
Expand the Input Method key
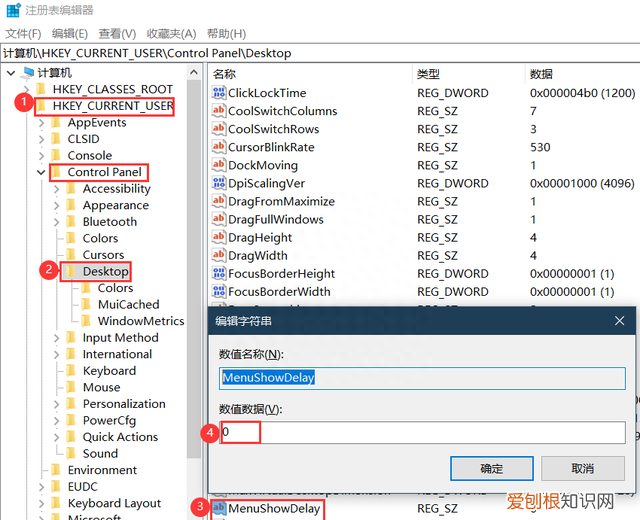click(56, 338)
